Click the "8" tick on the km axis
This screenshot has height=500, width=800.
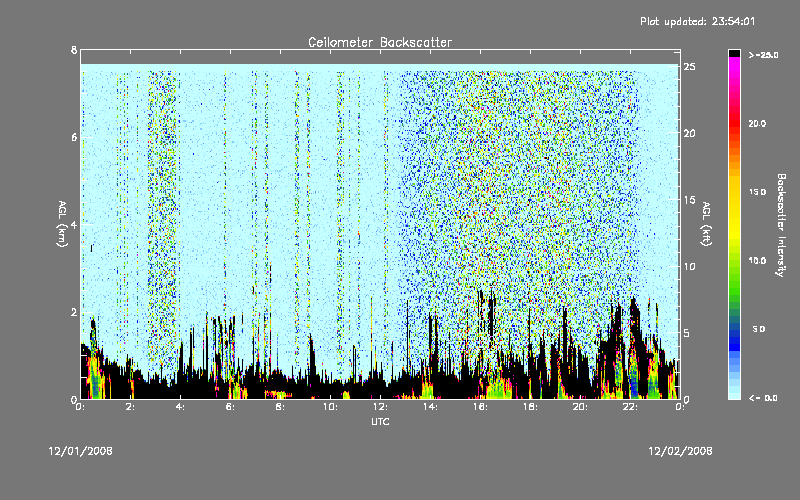pyautogui.click(x=74, y=50)
